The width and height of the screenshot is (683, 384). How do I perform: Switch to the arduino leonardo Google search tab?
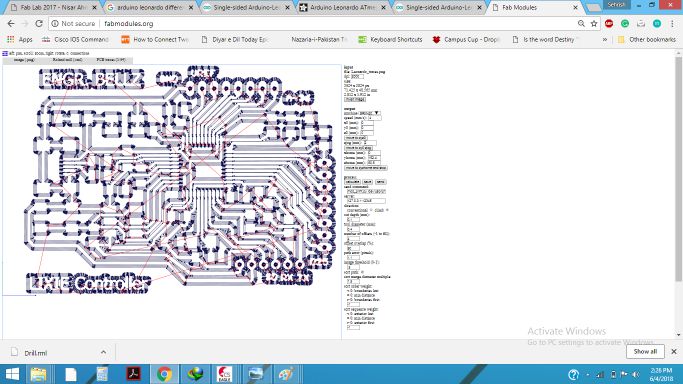(149, 8)
